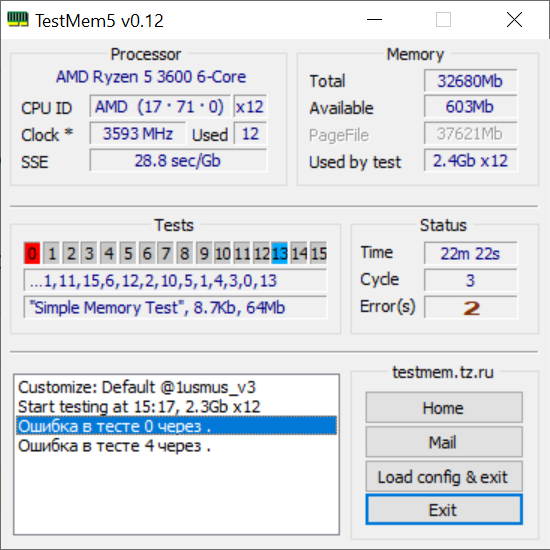
Task: Click the 'Simple Memory Test' description field
Action: point(175,307)
